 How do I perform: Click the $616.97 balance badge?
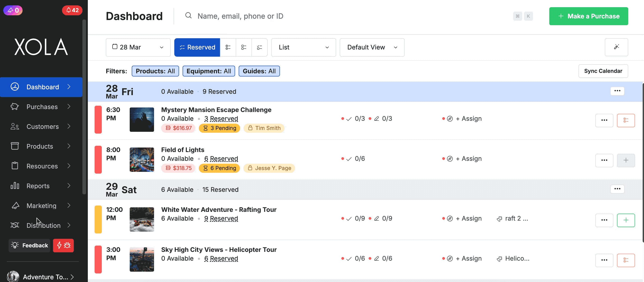178,128
